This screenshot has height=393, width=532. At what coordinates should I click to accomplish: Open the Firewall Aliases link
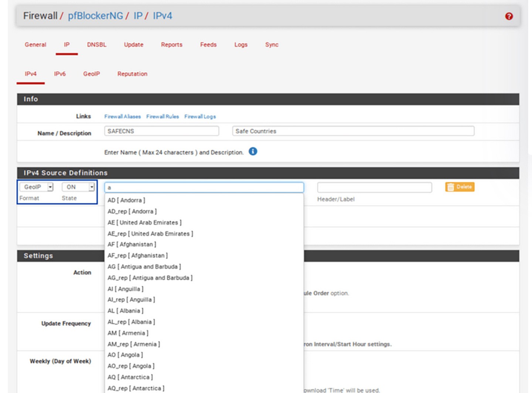[x=122, y=116]
